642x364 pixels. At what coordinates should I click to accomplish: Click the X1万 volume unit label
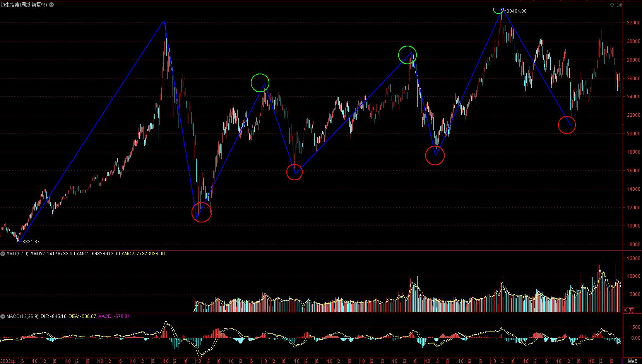pos(629,310)
